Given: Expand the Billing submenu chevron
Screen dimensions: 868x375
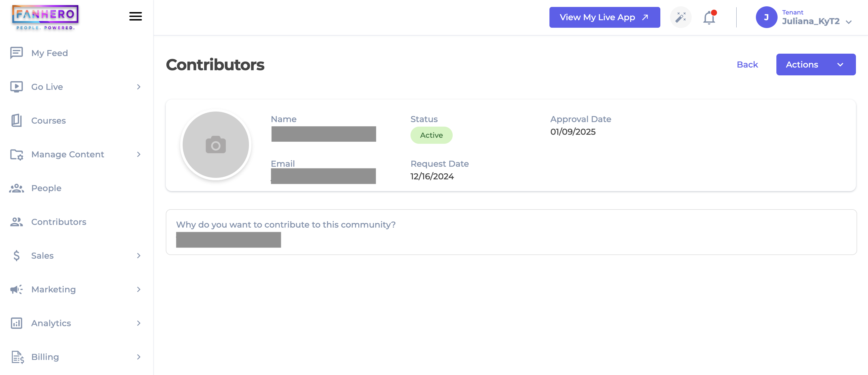Looking at the screenshot, I should [139, 357].
